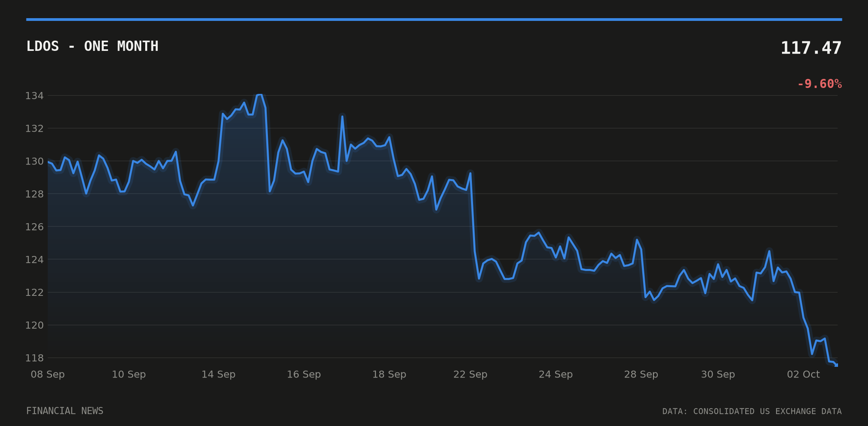The width and height of the screenshot is (868, 426).
Task: Click the 128 y-axis label
Action: 34,194
